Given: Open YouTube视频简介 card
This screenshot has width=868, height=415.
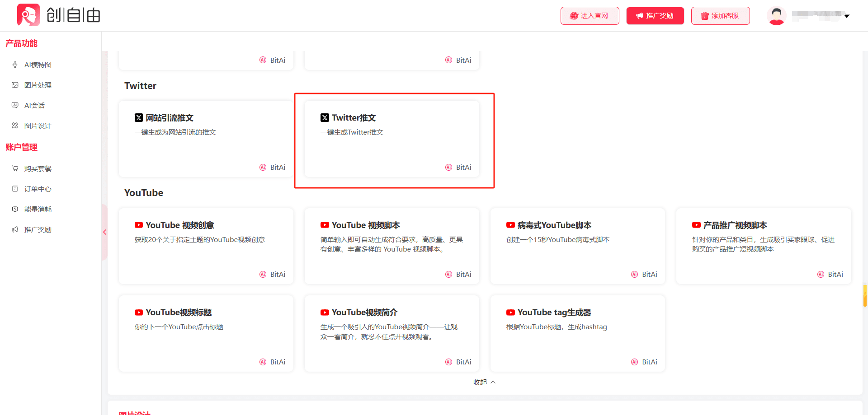Looking at the screenshot, I should click(392, 333).
